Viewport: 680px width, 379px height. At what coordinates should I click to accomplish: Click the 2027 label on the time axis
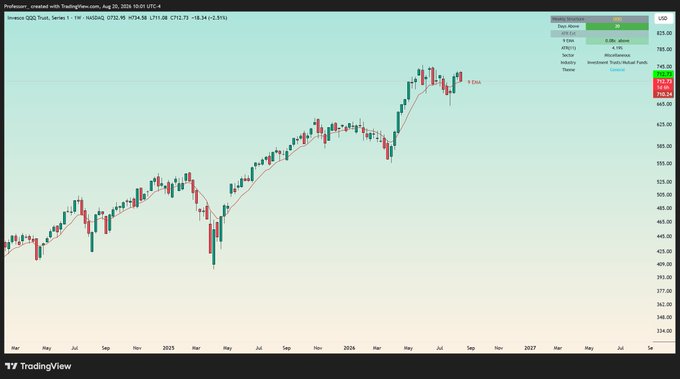click(530, 348)
